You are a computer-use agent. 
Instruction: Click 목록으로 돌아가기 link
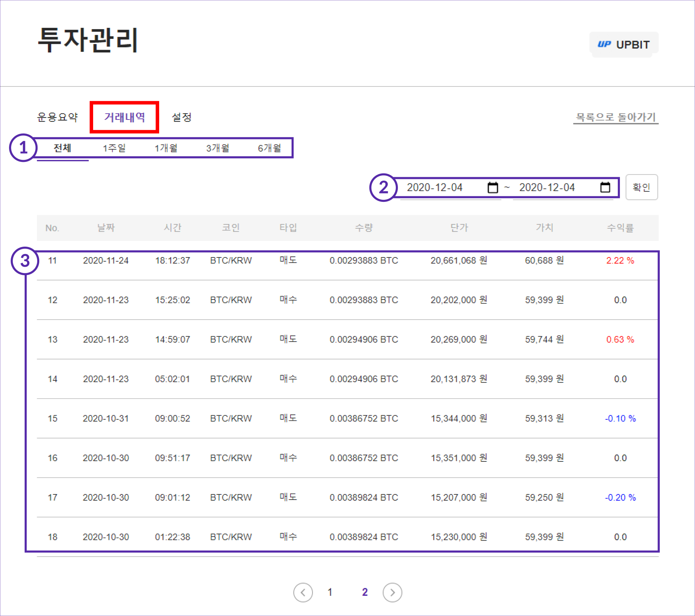(615, 117)
